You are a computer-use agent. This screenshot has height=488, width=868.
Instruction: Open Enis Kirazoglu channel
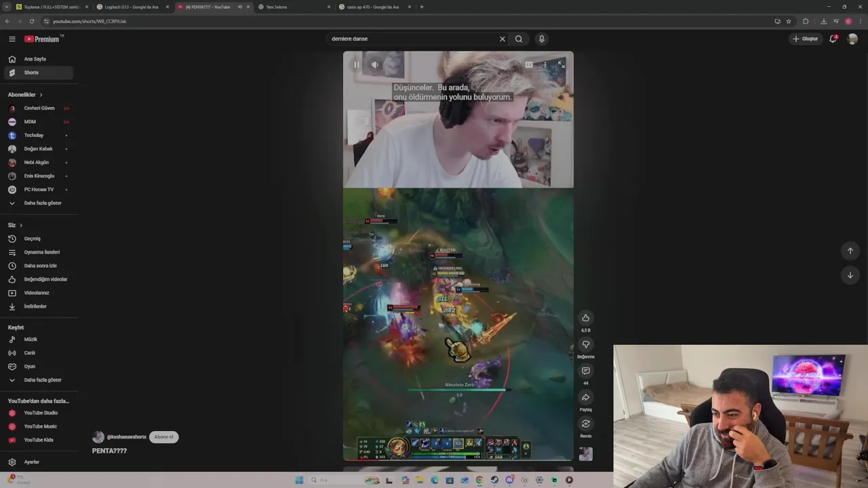coord(39,176)
